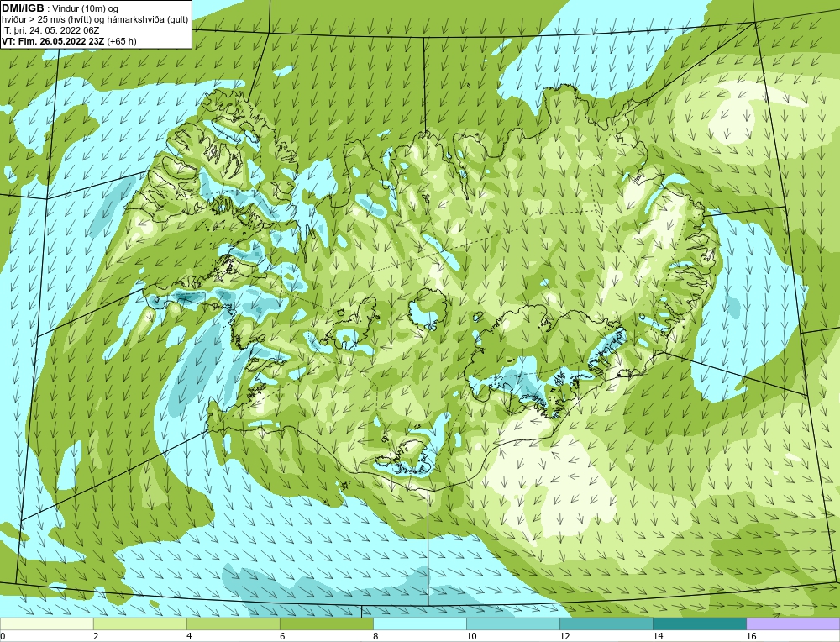Click the legend scale label 14
840x642 pixels.
658,636
